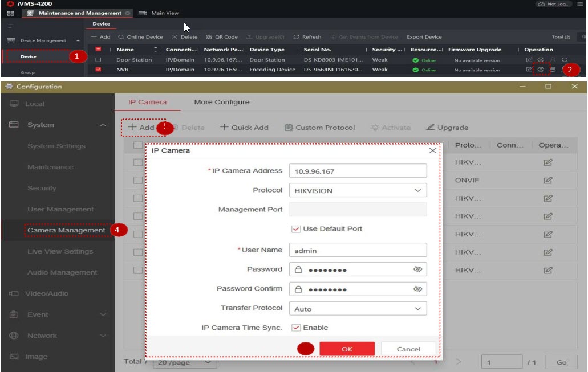Click the red OK button

tap(347, 349)
